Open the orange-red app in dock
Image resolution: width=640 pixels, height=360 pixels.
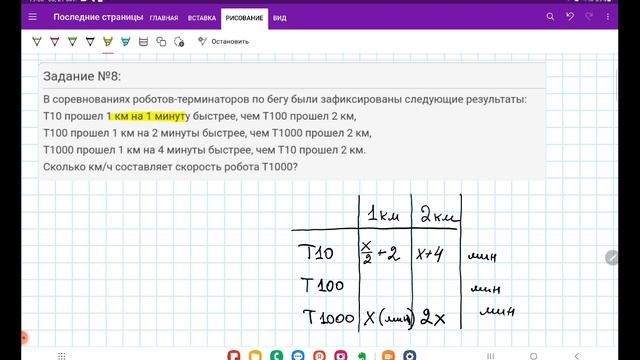tap(320, 356)
